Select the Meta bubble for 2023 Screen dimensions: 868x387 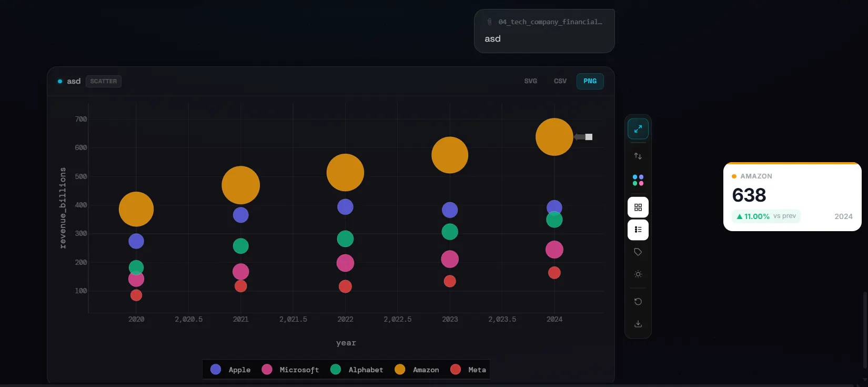pos(450,281)
